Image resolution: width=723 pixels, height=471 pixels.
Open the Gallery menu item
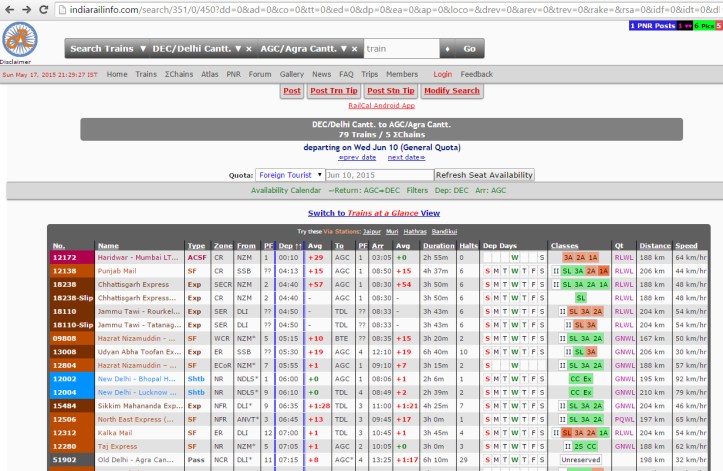click(291, 74)
